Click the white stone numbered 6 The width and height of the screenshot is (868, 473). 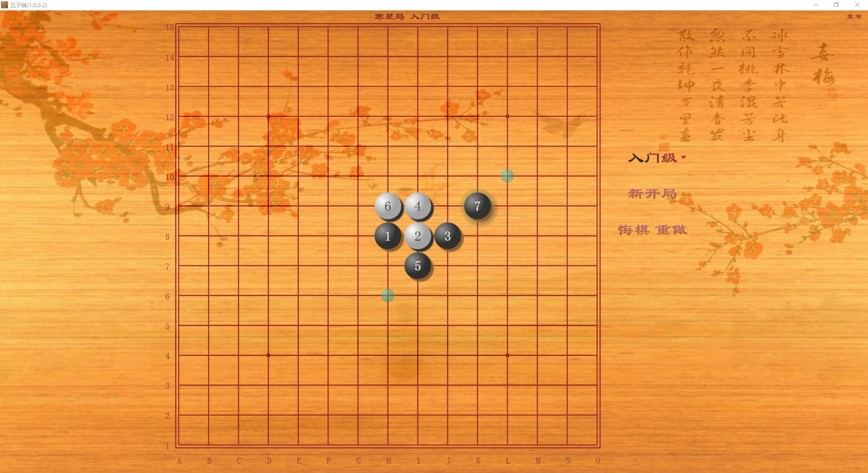coord(388,206)
